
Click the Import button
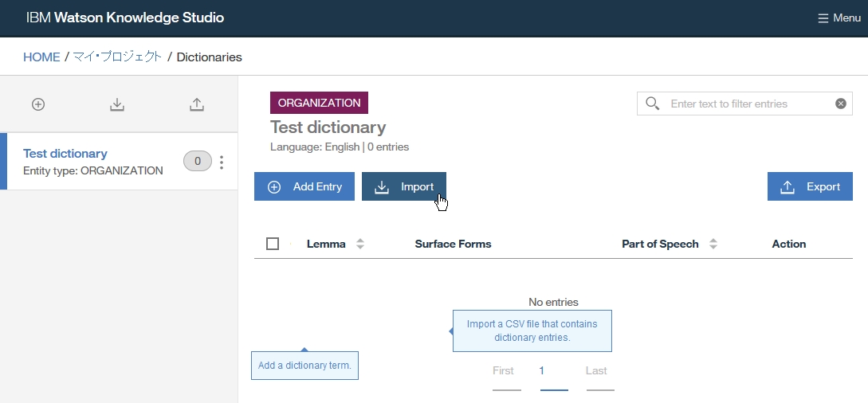point(404,186)
